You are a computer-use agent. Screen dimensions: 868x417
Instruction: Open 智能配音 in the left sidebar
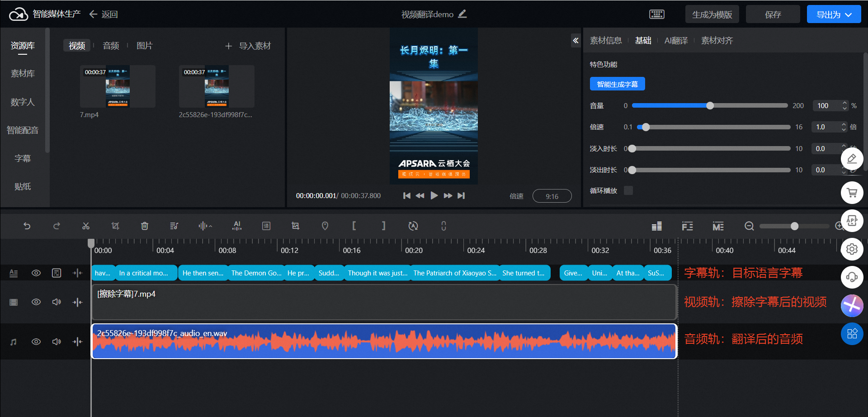click(x=23, y=130)
